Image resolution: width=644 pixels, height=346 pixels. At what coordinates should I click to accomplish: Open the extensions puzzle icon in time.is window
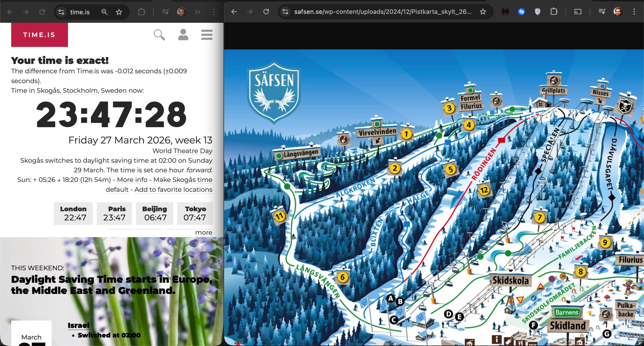(x=141, y=12)
